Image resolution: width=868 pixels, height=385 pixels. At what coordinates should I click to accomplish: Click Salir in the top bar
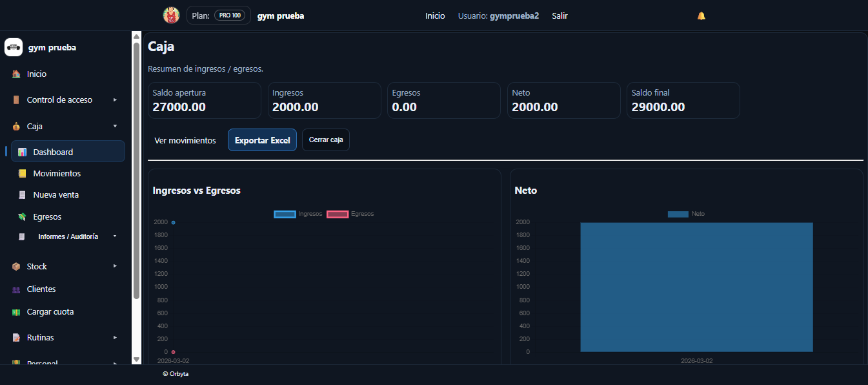559,16
